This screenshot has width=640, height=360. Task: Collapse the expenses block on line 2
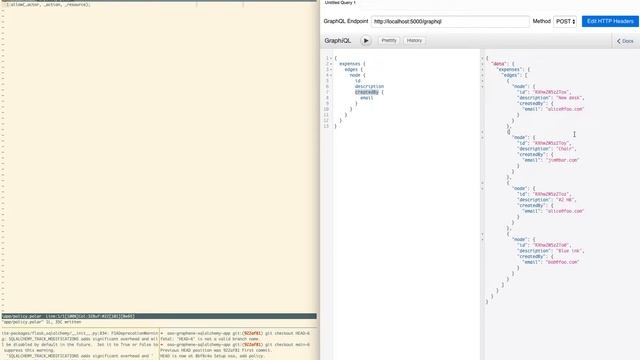(x=331, y=64)
